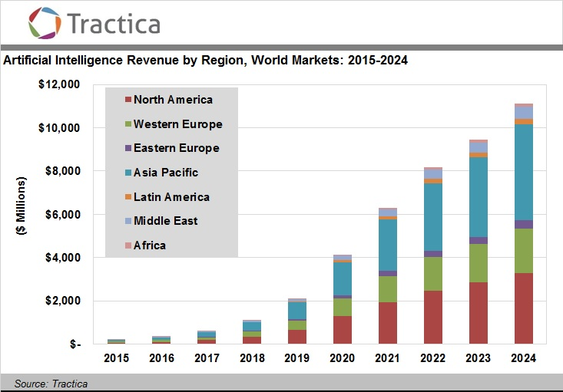Click the 2019 x-axis year label

point(297,358)
